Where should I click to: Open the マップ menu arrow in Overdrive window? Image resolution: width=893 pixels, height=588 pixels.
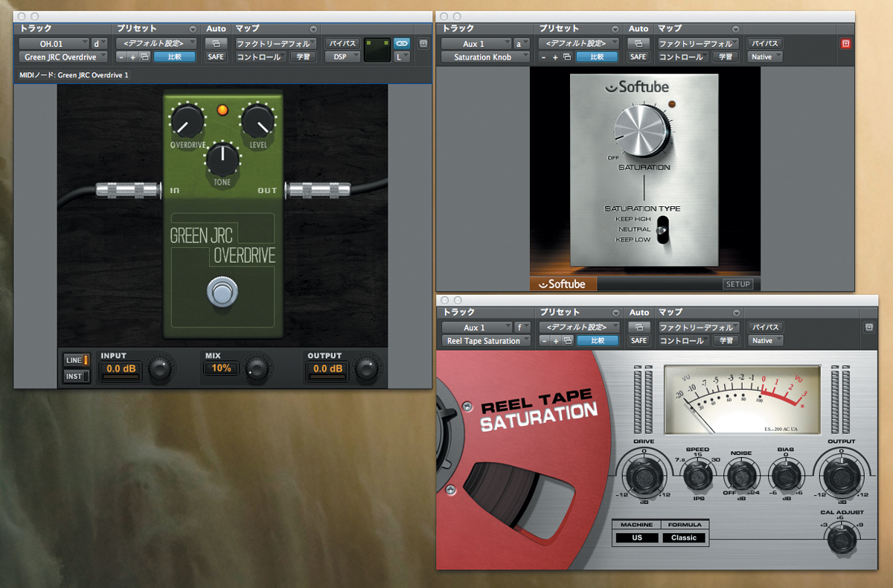[x=313, y=28]
